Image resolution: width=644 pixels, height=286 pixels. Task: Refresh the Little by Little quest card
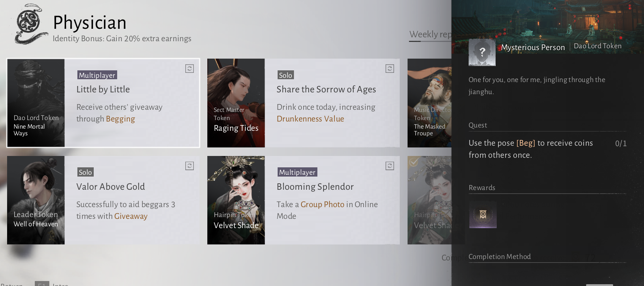click(x=190, y=69)
